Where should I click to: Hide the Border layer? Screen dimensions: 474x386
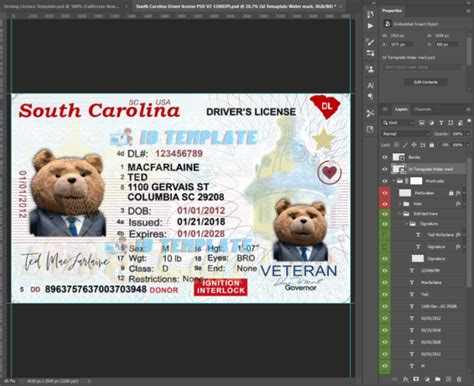(385, 157)
